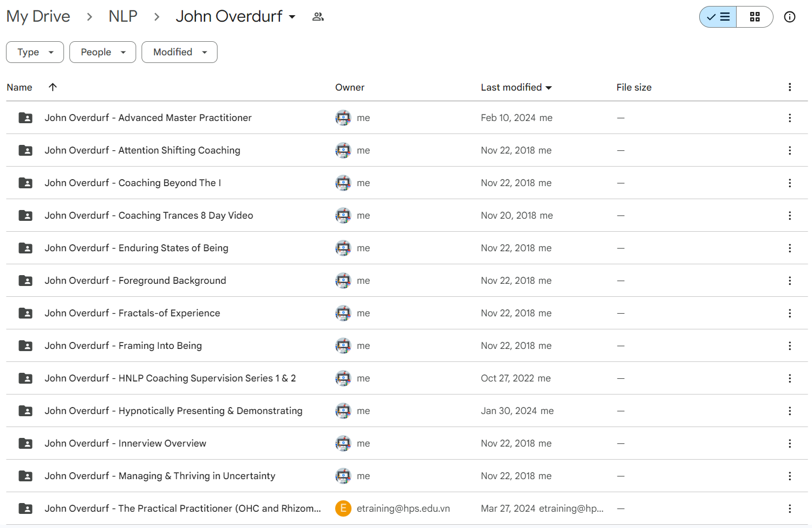Open more actions for Coaching Beyond The I
This screenshot has height=528, width=812.
tap(790, 183)
